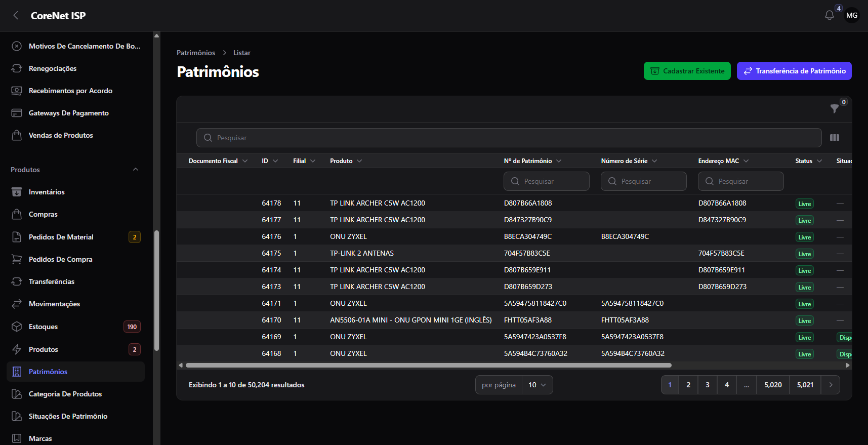Open the table filter funnel icon
The width and height of the screenshot is (868, 445).
tap(835, 108)
